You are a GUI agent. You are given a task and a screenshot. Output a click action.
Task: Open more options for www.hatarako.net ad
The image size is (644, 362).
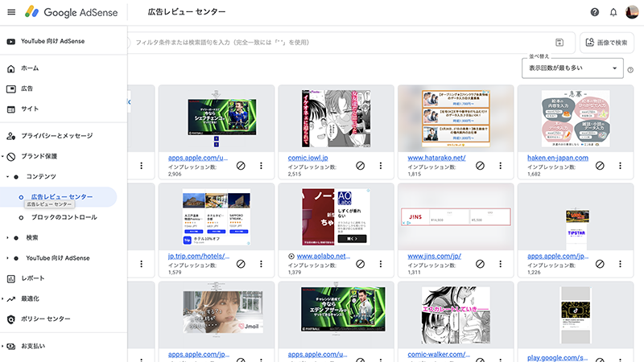(x=500, y=166)
